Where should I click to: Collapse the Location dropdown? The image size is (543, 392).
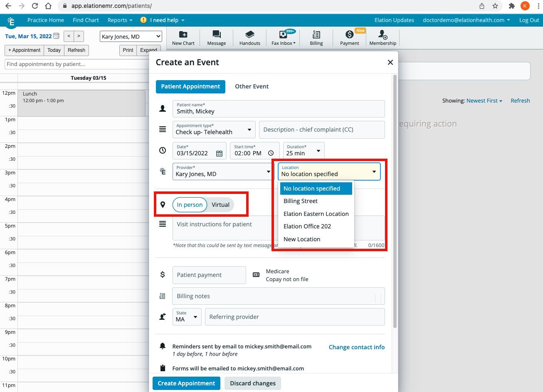[x=329, y=171]
